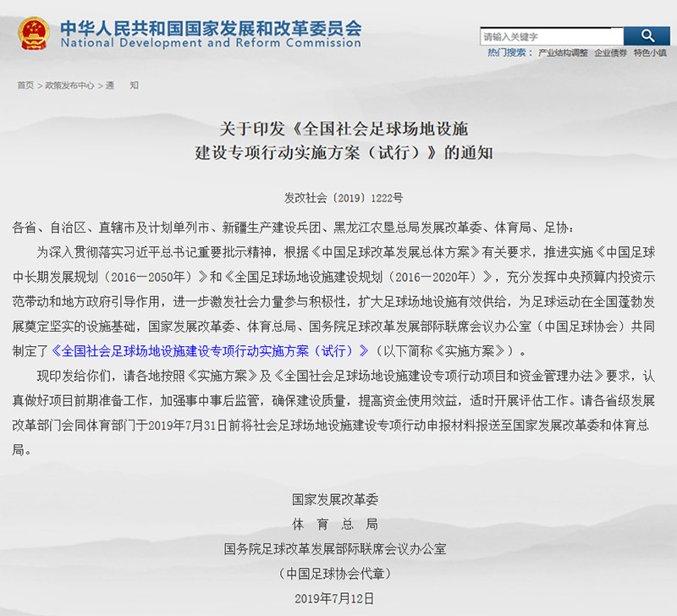
Task: Select the 国家发展改革委 signature line
Action: (338, 499)
